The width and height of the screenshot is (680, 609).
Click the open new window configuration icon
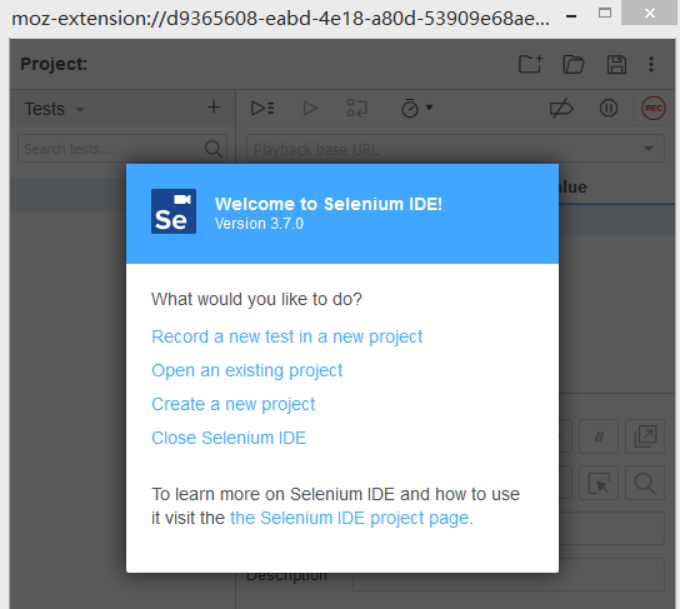click(645, 436)
